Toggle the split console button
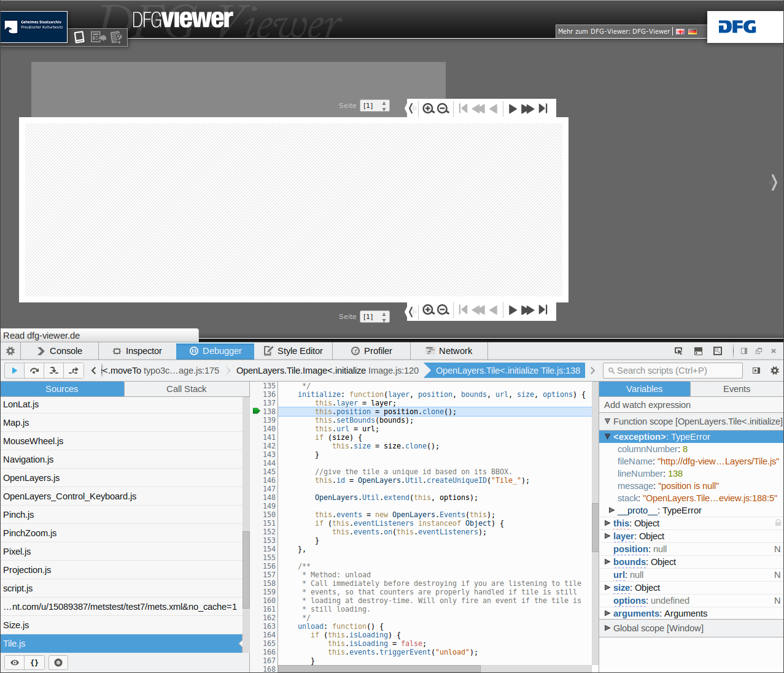Viewport: 784px width, 673px height. (x=698, y=351)
